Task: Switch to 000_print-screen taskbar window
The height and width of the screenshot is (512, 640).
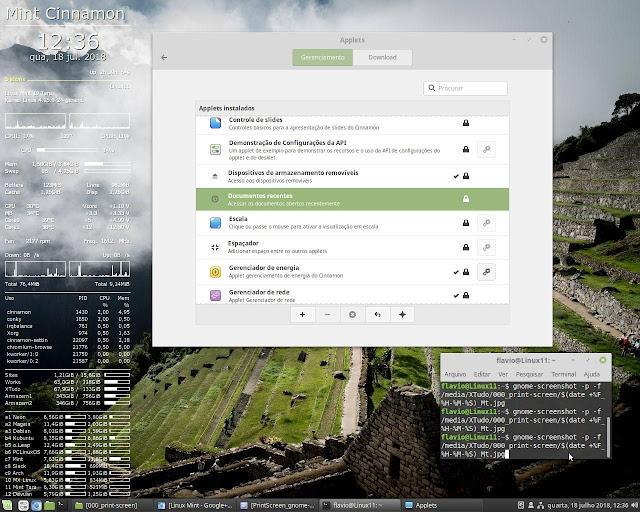Action: pyautogui.click(x=111, y=505)
